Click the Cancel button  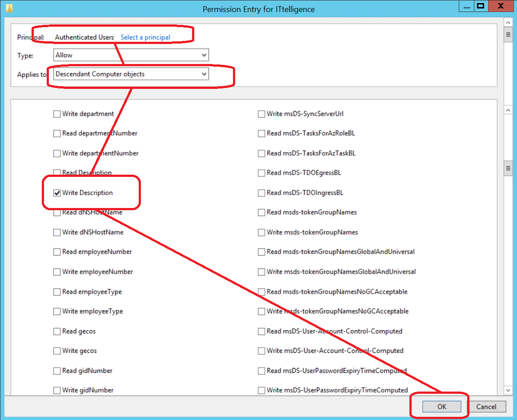pos(486,407)
